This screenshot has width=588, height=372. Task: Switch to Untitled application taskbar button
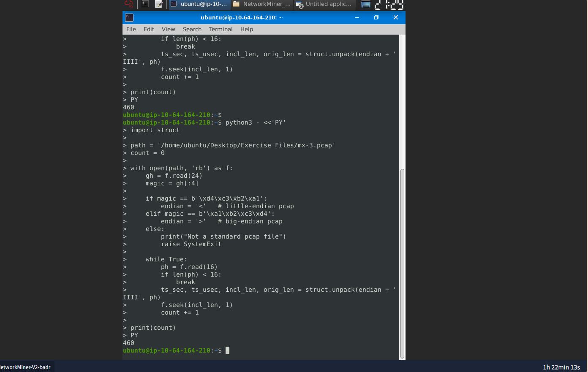324,4
